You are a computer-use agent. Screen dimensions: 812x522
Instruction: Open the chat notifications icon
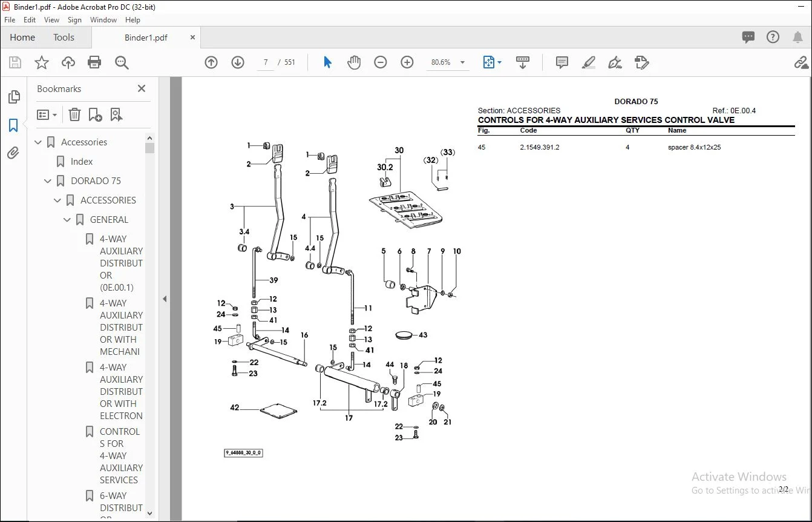748,38
